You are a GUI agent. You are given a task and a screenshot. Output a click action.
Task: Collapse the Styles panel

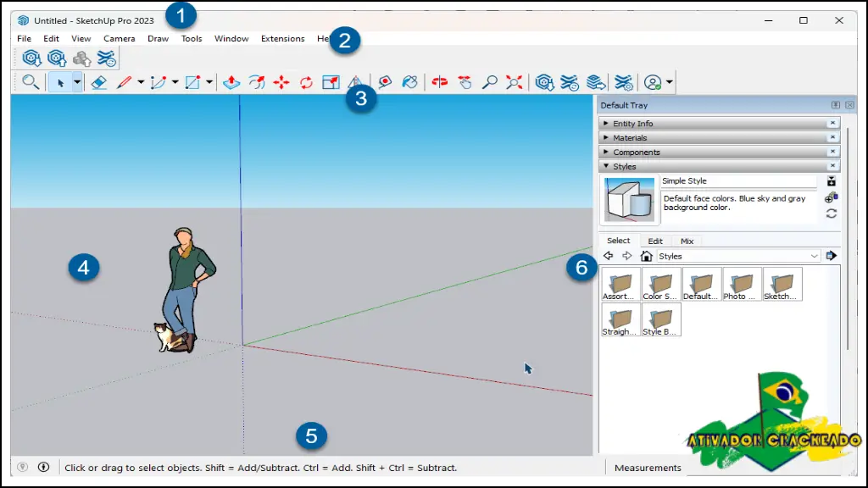click(606, 166)
